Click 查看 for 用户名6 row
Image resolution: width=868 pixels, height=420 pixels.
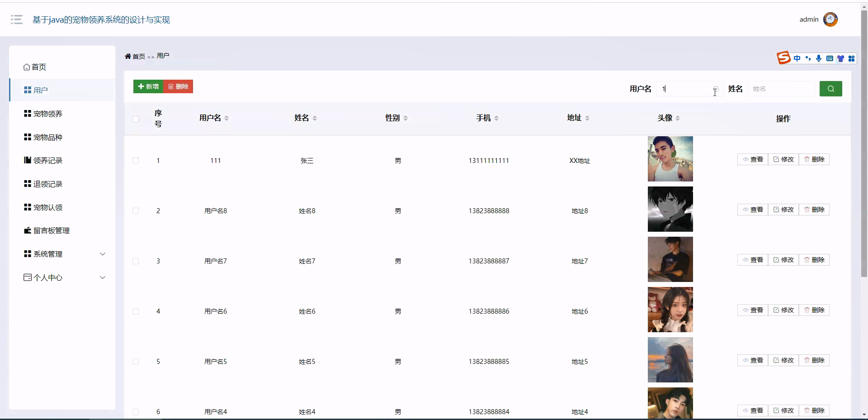(753, 310)
